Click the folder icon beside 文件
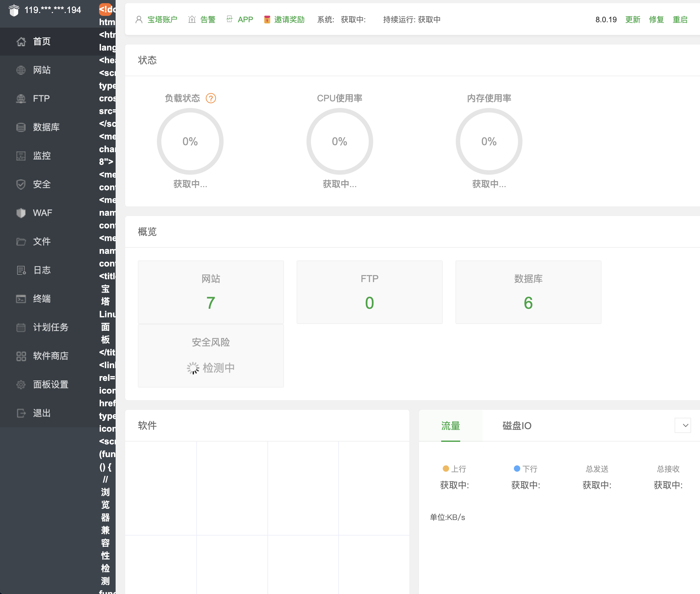Viewport: 700px width, 594px height. pyautogui.click(x=21, y=241)
